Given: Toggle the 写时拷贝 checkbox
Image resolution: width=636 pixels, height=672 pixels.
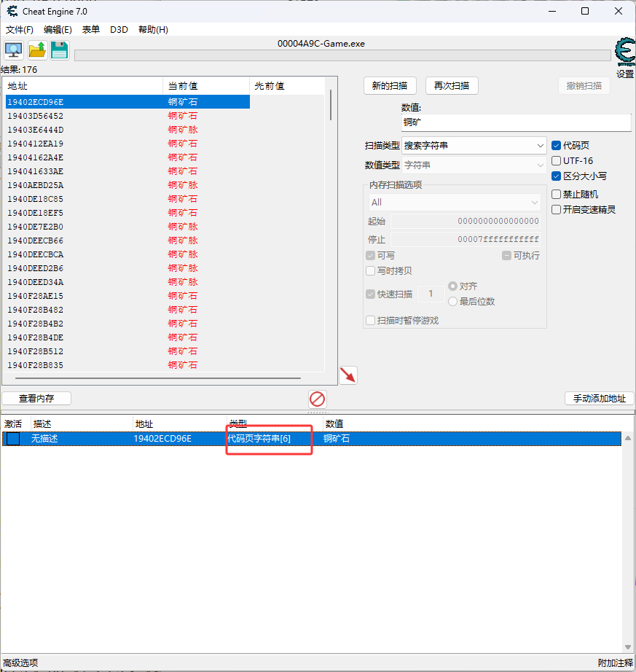Looking at the screenshot, I should 371,271.
